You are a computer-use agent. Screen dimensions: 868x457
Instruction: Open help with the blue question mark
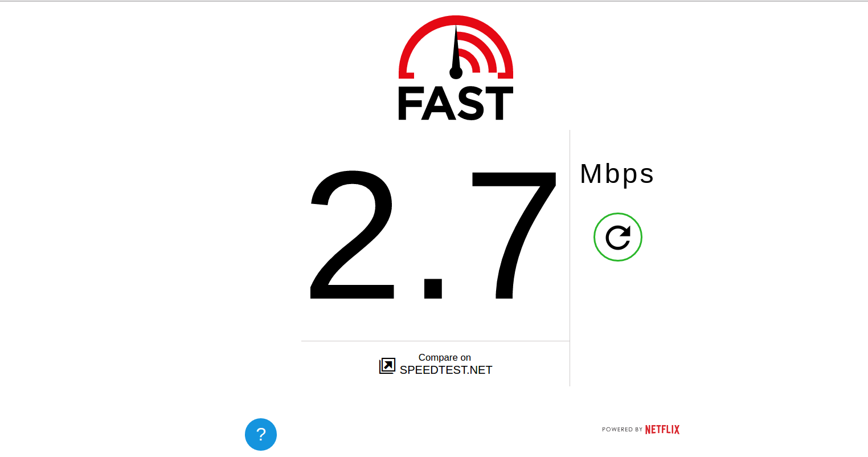(261, 434)
